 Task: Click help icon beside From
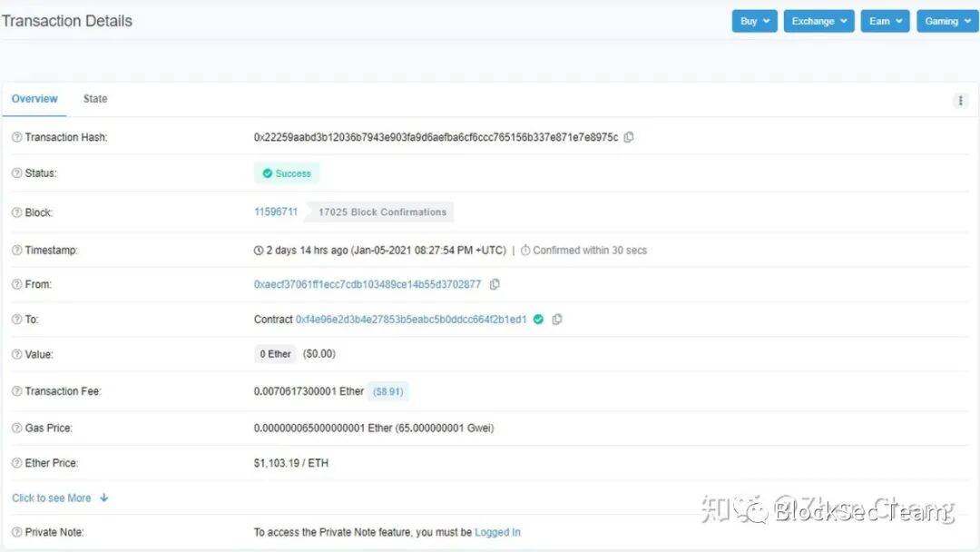[17, 284]
